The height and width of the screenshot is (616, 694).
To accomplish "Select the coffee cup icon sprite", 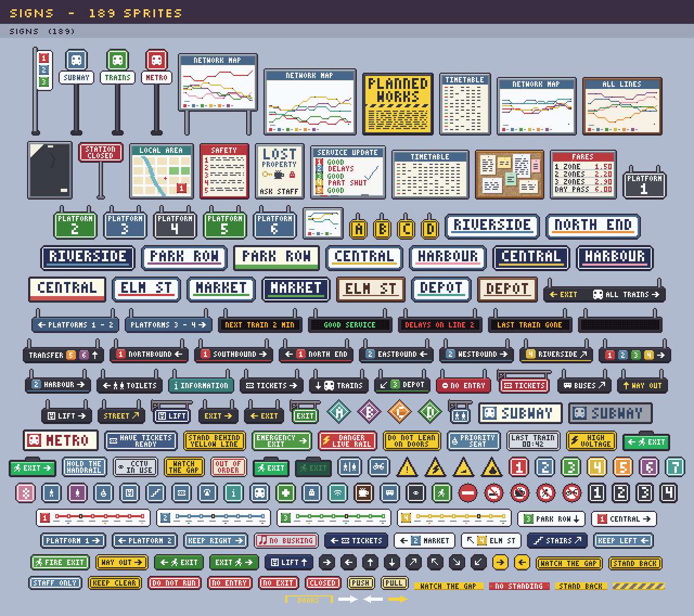I will pos(363,493).
